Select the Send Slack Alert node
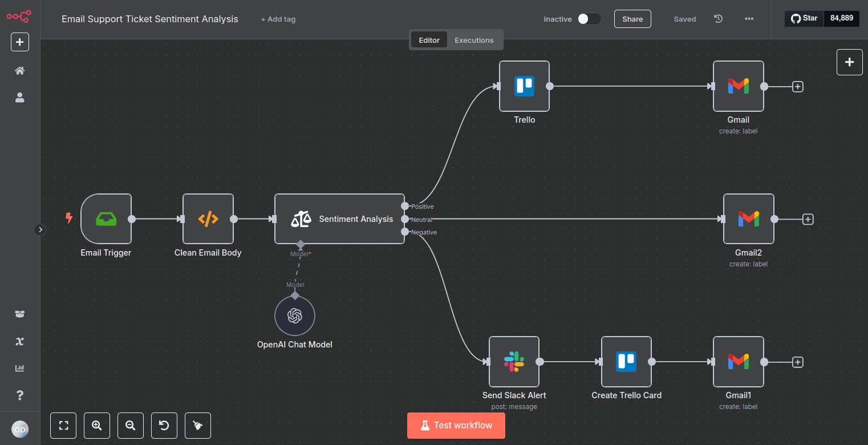 (514, 361)
